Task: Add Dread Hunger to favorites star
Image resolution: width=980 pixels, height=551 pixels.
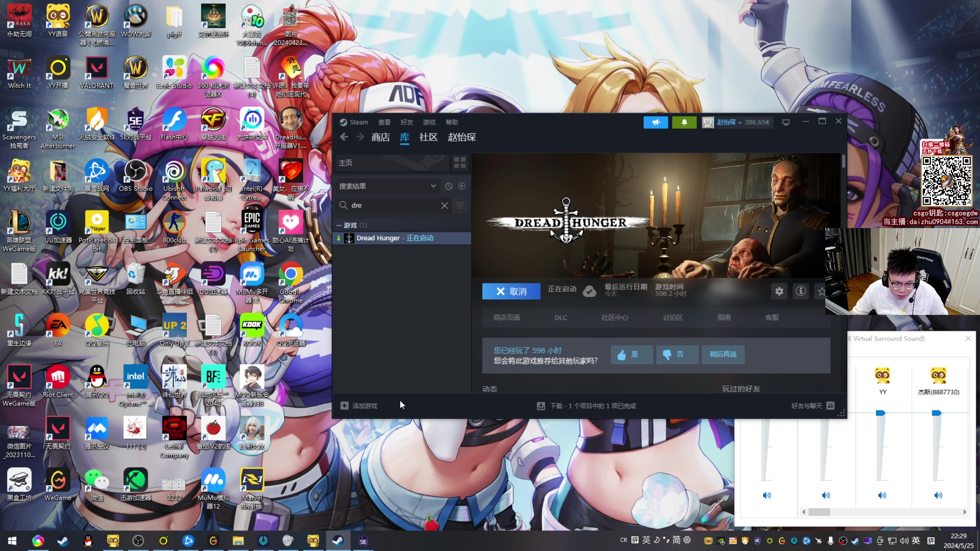Action: coord(821,292)
